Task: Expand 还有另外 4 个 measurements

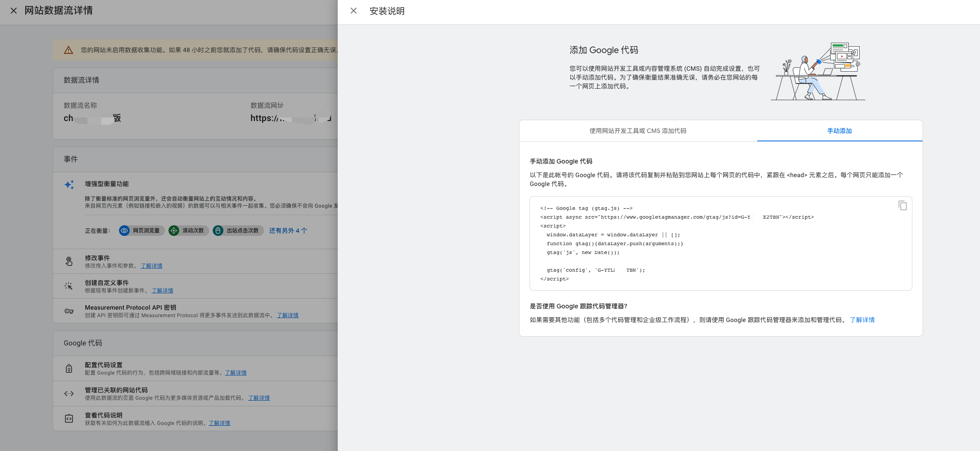Action: point(288,231)
